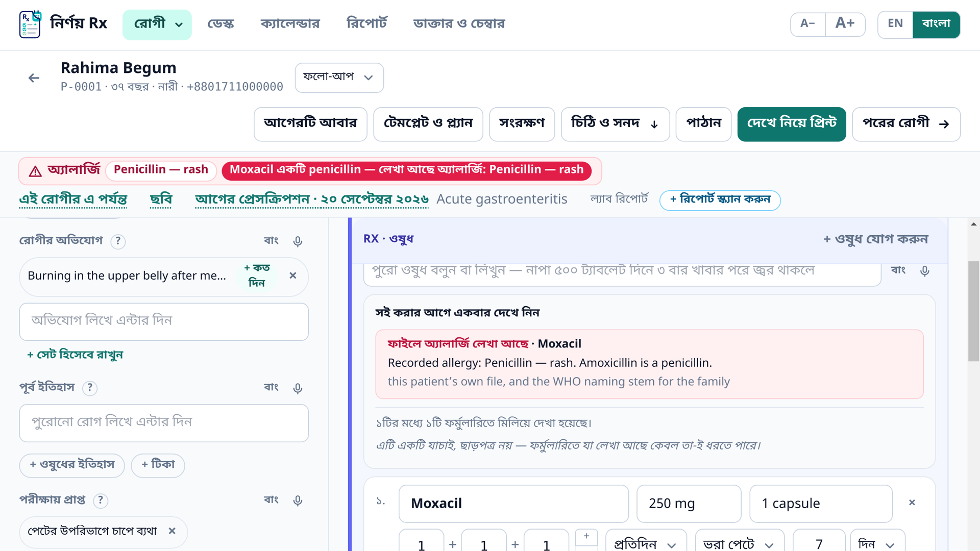The image size is (980, 551).
Task: Click the অভিযোগ লিখে এন্টার দিন field
Action: click(164, 322)
